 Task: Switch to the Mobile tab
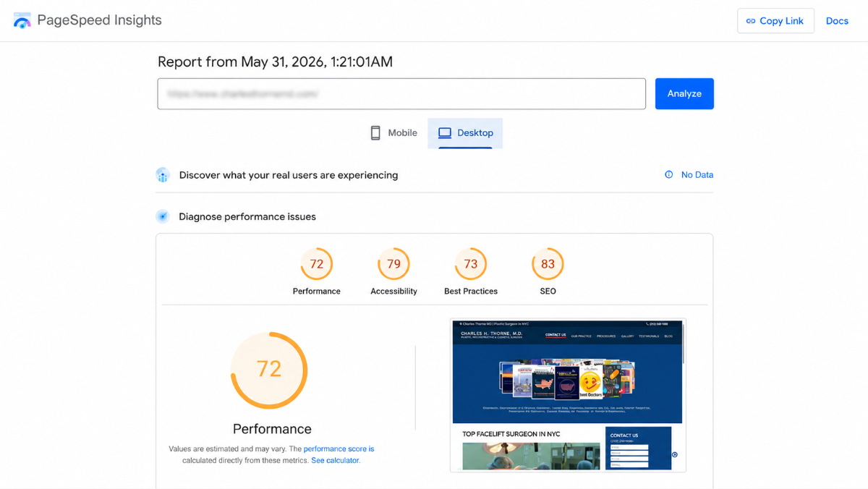click(393, 133)
